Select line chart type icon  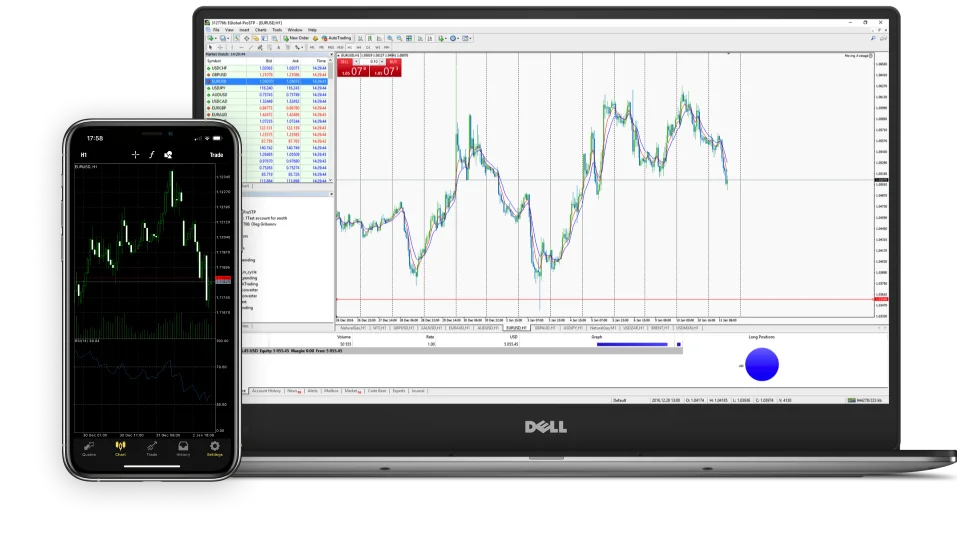(x=379, y=38)
